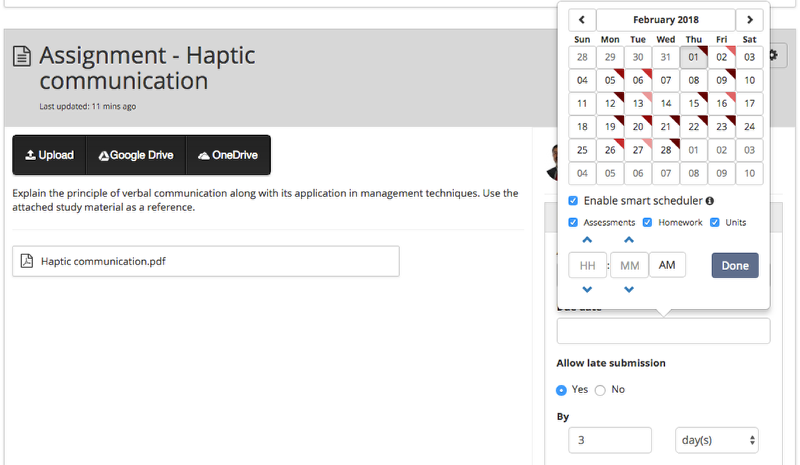Click the MM minutes field
800x465 pixels.
(630, 265)
